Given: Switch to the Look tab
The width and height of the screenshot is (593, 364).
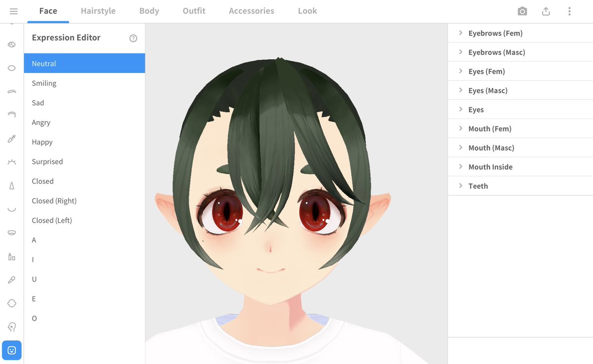Looking at the screenshot, I should coord(307,11).
